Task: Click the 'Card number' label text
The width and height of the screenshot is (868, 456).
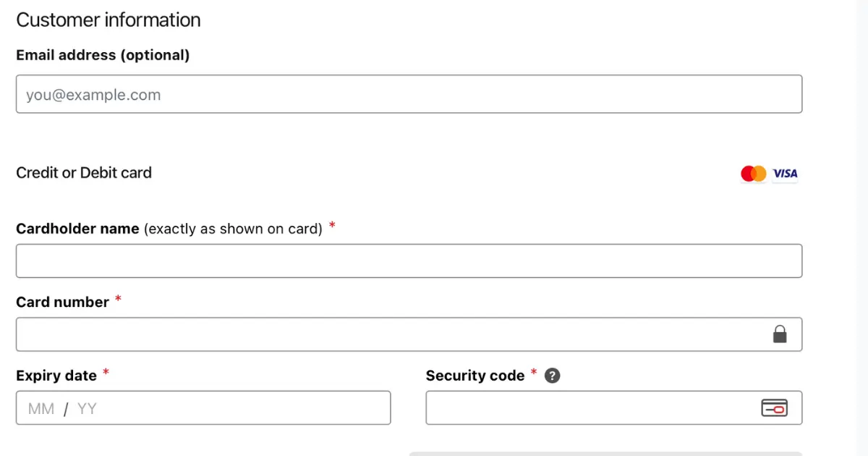Action: point(62,303)
